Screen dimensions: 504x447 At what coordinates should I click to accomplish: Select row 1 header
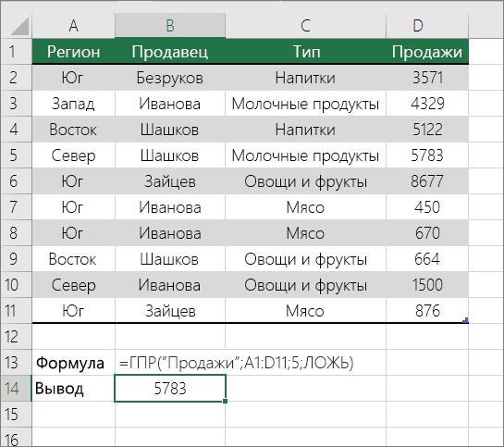coord(16,52)
